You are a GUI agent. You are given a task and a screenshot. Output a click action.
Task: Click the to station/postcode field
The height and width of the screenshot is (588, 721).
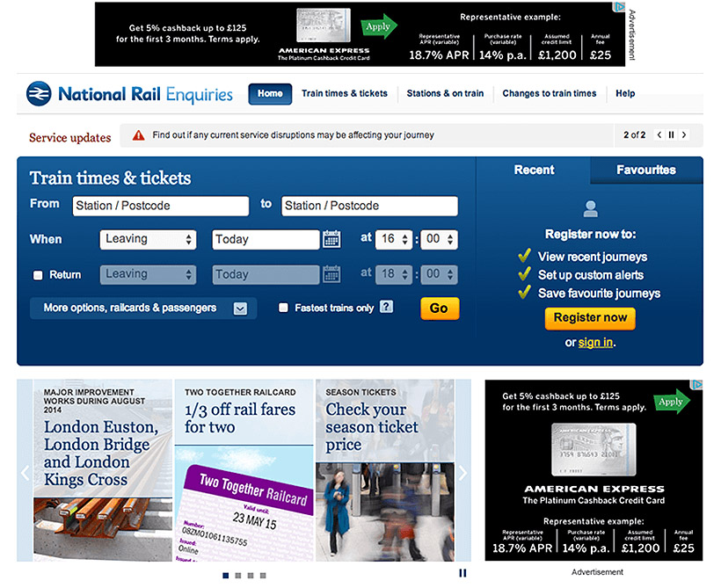click(x=369, y=206)
